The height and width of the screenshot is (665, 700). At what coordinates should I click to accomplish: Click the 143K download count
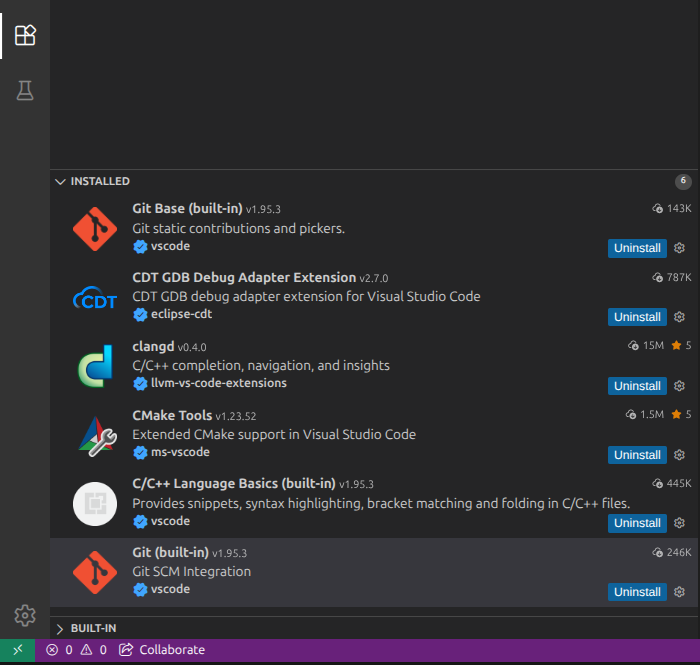pyautogui.click(x=679, y=208)
